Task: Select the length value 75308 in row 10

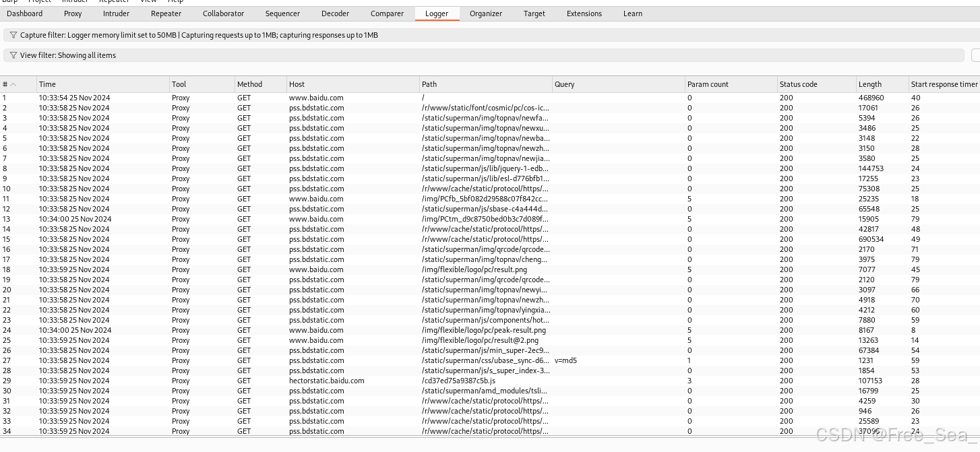Action: [869, 189]
